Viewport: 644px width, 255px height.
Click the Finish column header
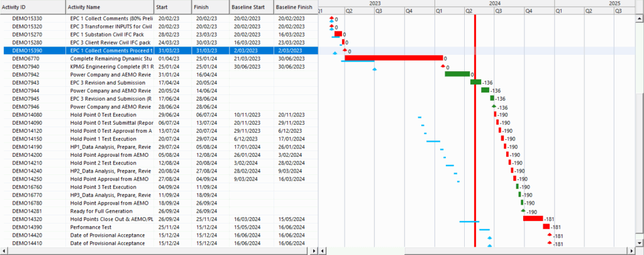click(210, 7)
